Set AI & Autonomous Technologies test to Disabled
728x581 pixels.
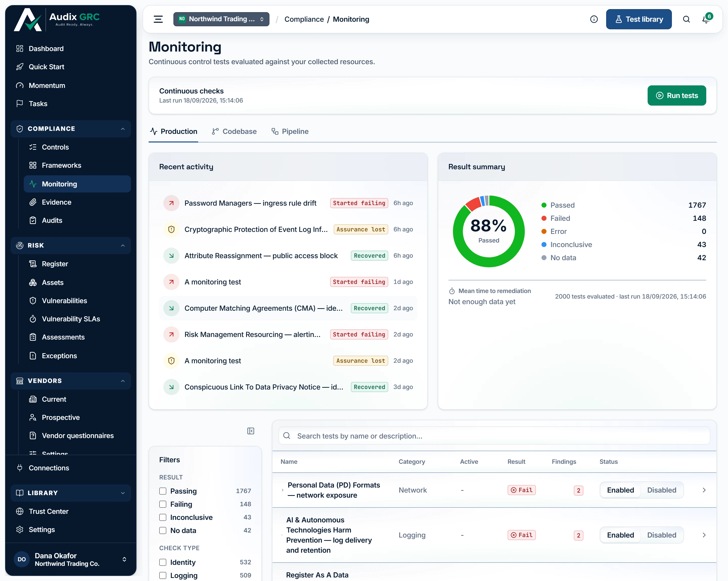click(662, 535)
